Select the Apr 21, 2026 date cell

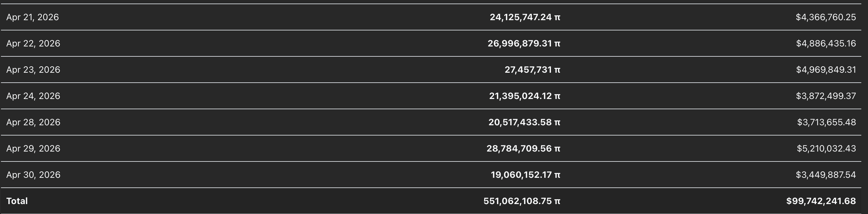pos(33,17)
